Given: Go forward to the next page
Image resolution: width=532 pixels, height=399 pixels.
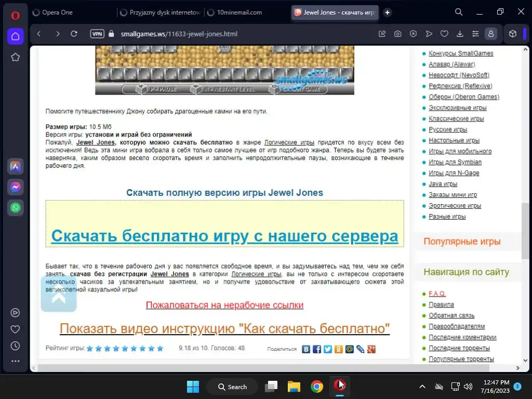Looking at the screenshot, I should (58, 34).
